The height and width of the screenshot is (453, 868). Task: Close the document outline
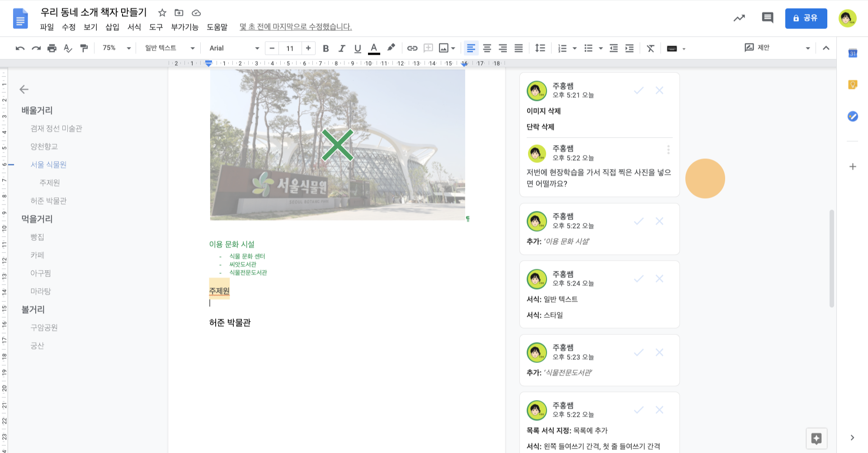[24, 90]
